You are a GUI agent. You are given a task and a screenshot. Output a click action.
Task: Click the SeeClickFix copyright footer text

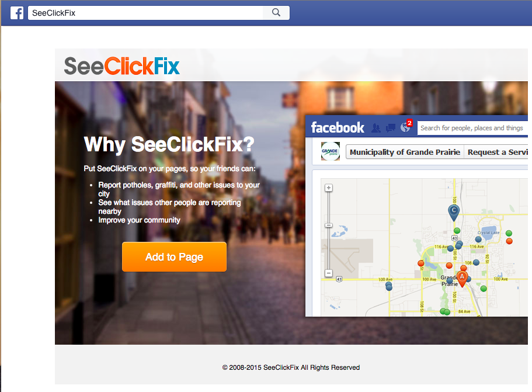(x=291, y=367)
